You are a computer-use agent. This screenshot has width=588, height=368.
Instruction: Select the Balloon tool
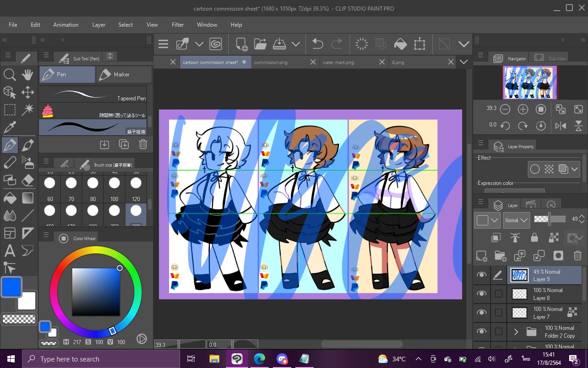coord(28,251)
